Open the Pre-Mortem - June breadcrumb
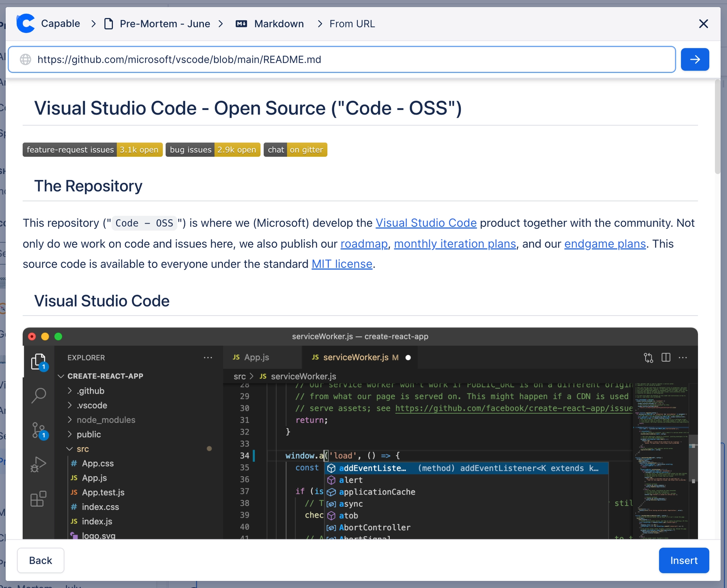The width and height of the screenshot is (727, 588). coord(165,24)
